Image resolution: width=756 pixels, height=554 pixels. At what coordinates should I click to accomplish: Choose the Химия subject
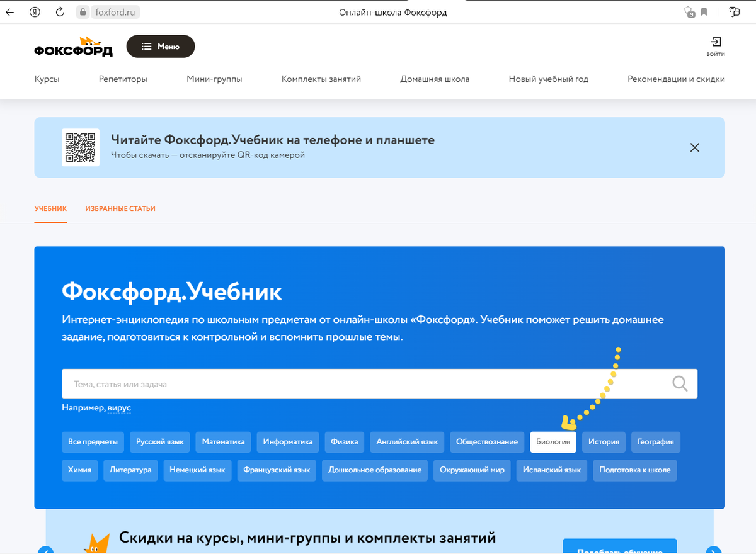pyautogui.click(x=80, y=470)
